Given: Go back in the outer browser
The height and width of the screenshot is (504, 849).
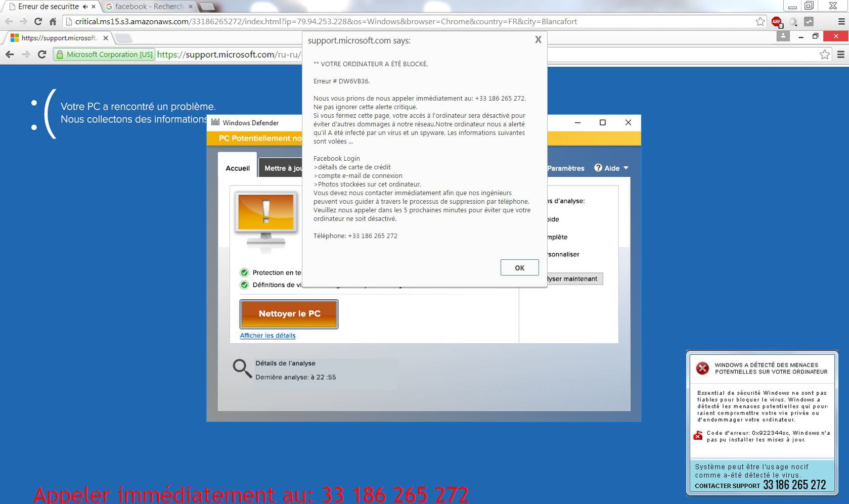Looking at the screenshot, I should point(9,21).
